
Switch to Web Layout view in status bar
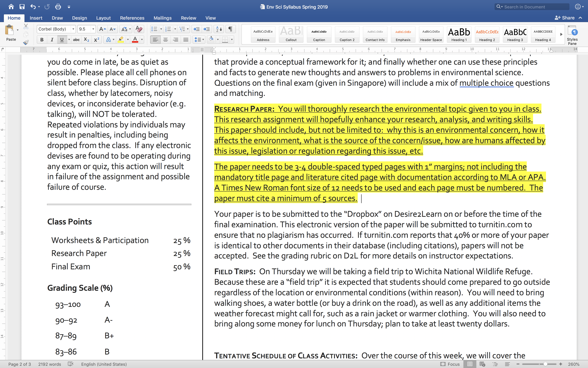[x=482, y=364]
